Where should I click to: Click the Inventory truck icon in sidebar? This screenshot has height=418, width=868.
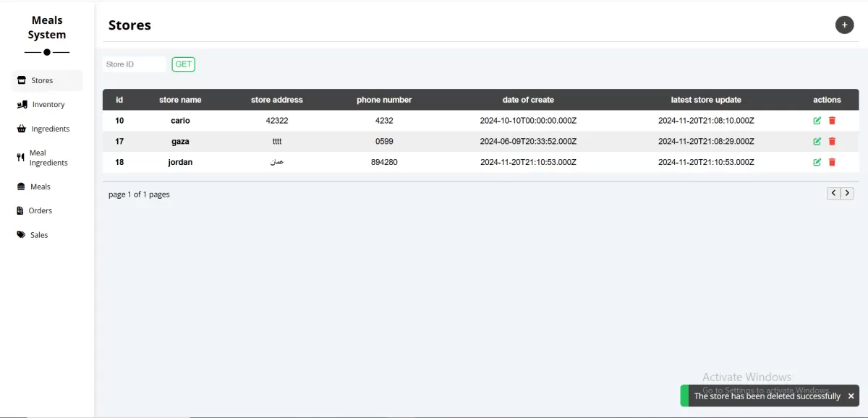pos(22,105)
